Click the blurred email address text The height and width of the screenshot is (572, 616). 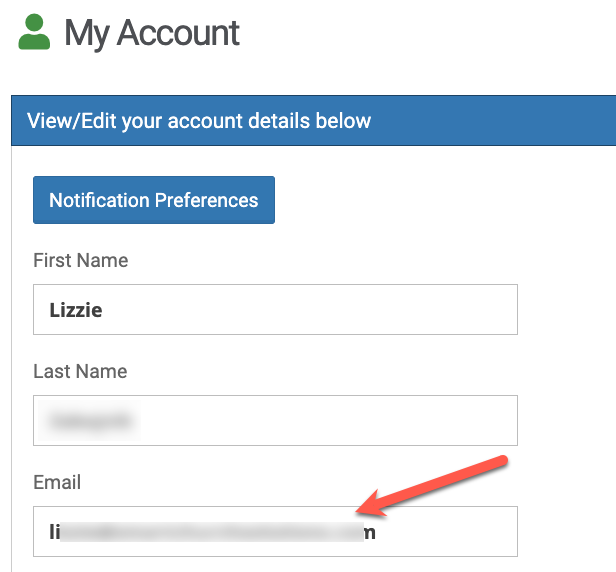[x=210, y=532]
